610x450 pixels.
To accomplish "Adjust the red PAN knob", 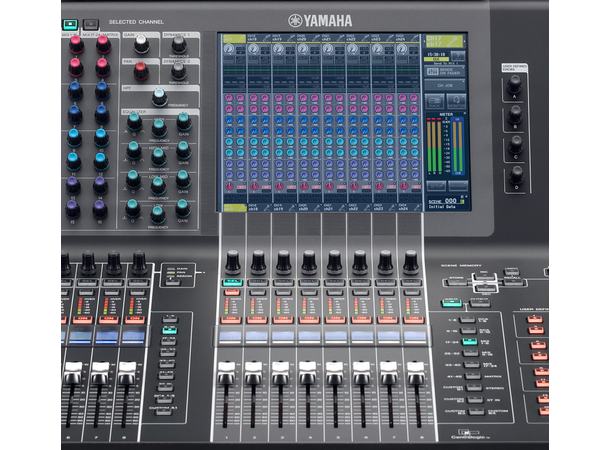I will [141, 71].
